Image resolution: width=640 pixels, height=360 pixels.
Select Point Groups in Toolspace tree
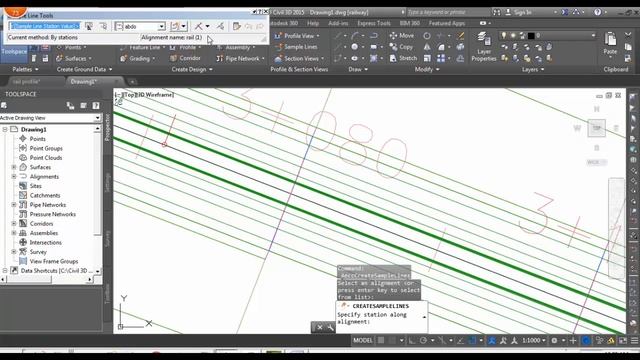tap(46, 149)
